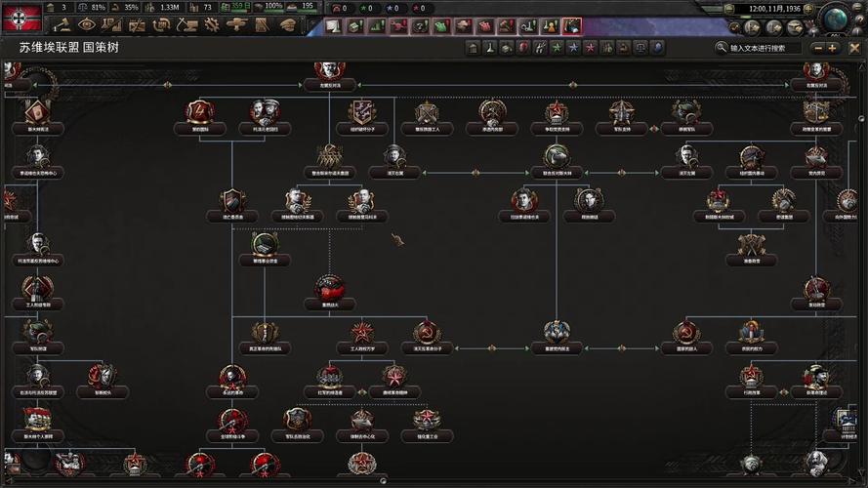Image resolution: width=868 pixels, height=488 pixels.
Task: Select the crossed rifles focus
Action: 428,113
